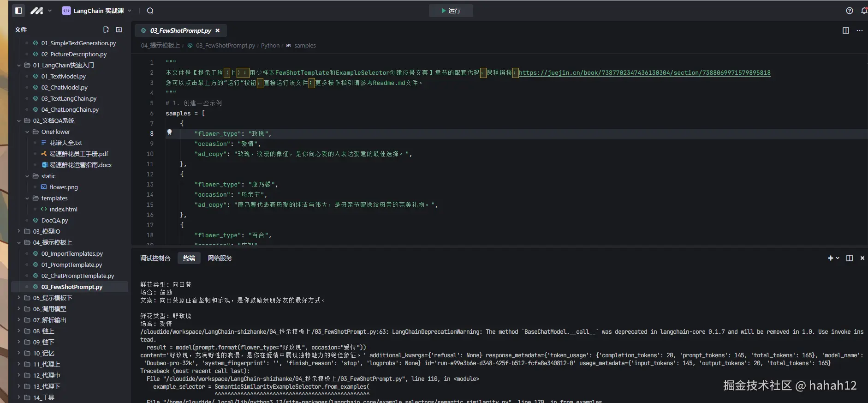Close the 03_FewShotPrompt.py editor tab
The height and width of the screenshot is (403, 868).
click(x=217, y=30)
